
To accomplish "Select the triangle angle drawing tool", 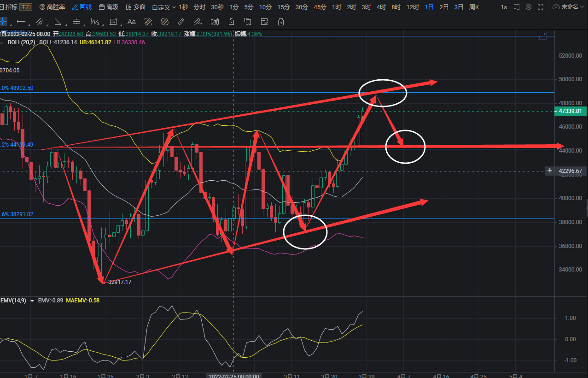I will pos(58,22).
